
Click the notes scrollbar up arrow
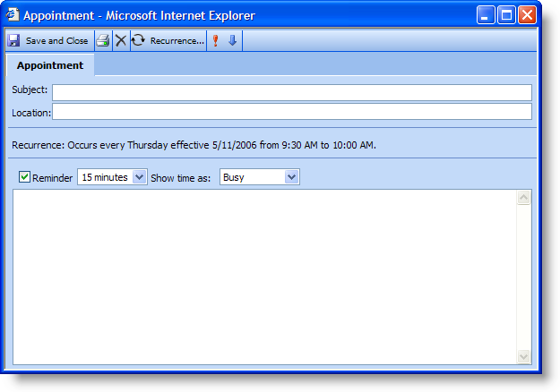[524, 198]
